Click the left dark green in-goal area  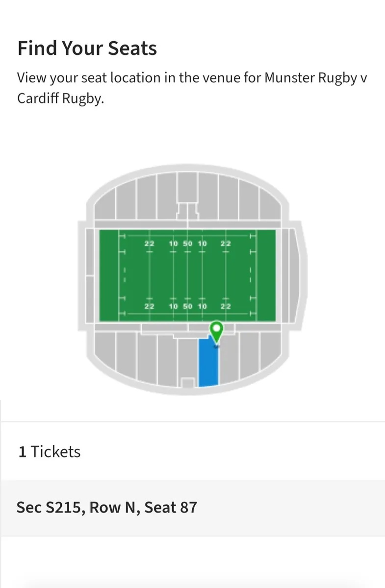pos(109,275)
